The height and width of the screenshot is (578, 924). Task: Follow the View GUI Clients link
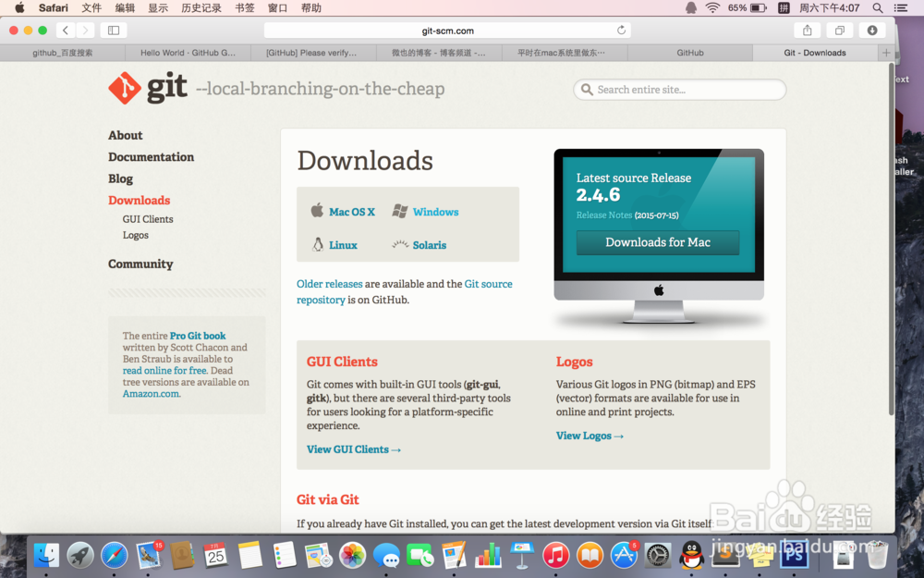(x=354, y=449)
